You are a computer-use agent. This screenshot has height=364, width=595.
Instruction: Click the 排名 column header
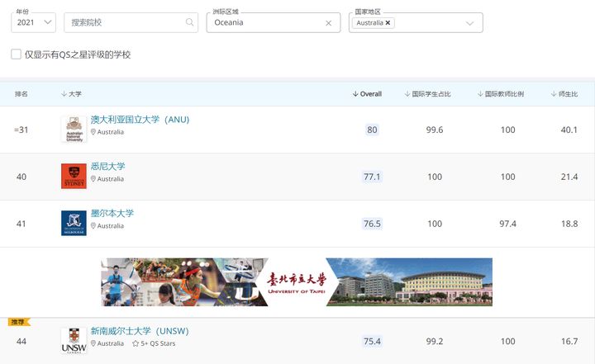[21, 93]
